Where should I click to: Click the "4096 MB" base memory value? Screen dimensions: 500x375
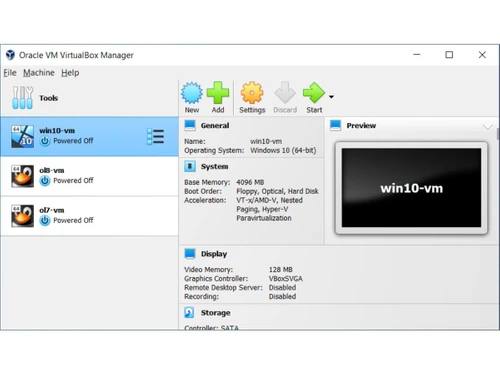click(x=250, y=182)
